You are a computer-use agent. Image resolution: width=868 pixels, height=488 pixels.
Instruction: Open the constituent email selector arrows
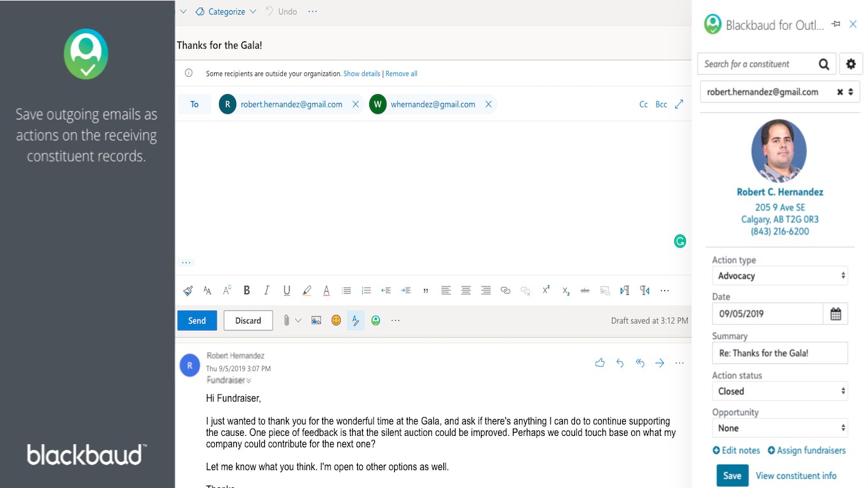pos(851,92)
